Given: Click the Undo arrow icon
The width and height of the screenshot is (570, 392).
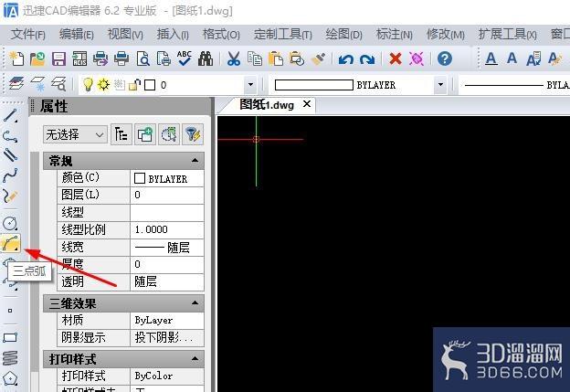Looking at the screenshot, I should coord(345,58).
